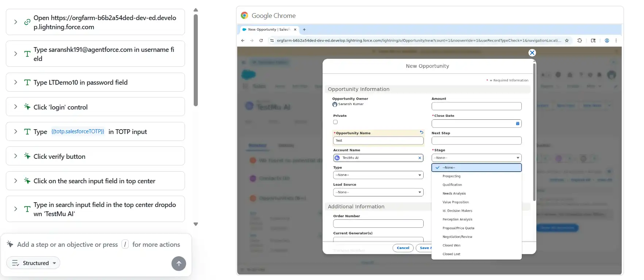Select Proposal/Price Quote stage option
644x280 pixels.
(477, 228)
